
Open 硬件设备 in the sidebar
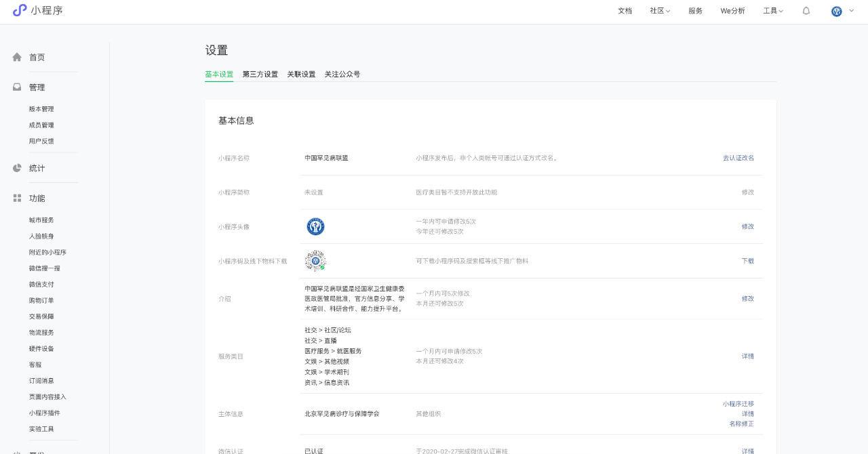tap(41, 349)
